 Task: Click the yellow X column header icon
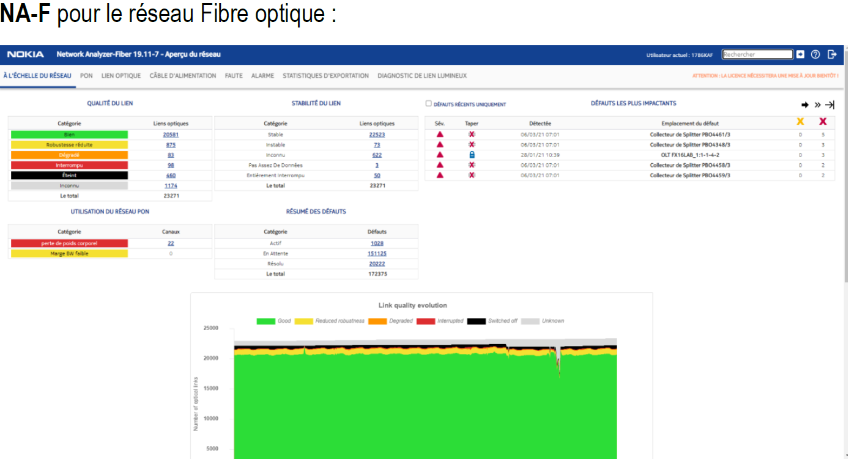800,122
